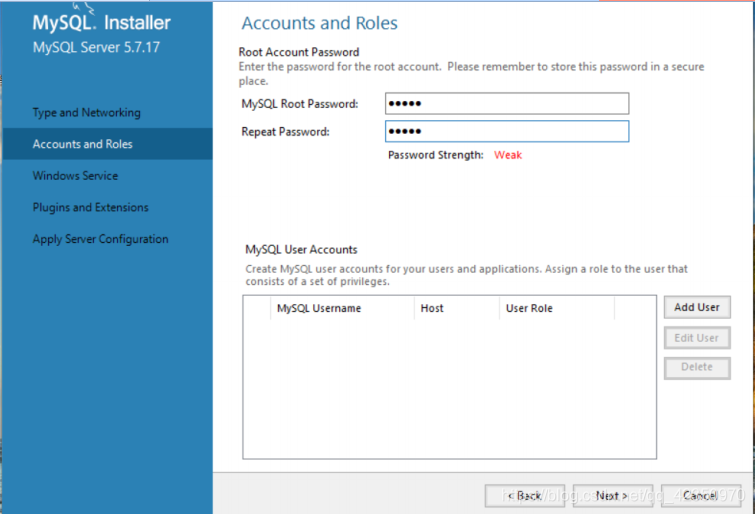
Task: Sort by User Role column header
Action: coord(557,308)
